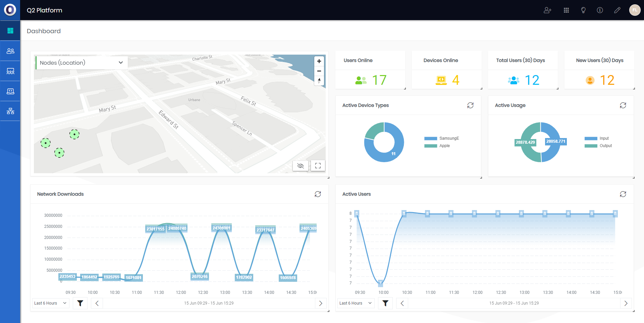Viewport: 644px width, 323px height.
Task: Click the 24308001 data label
Action: point(221,228)
